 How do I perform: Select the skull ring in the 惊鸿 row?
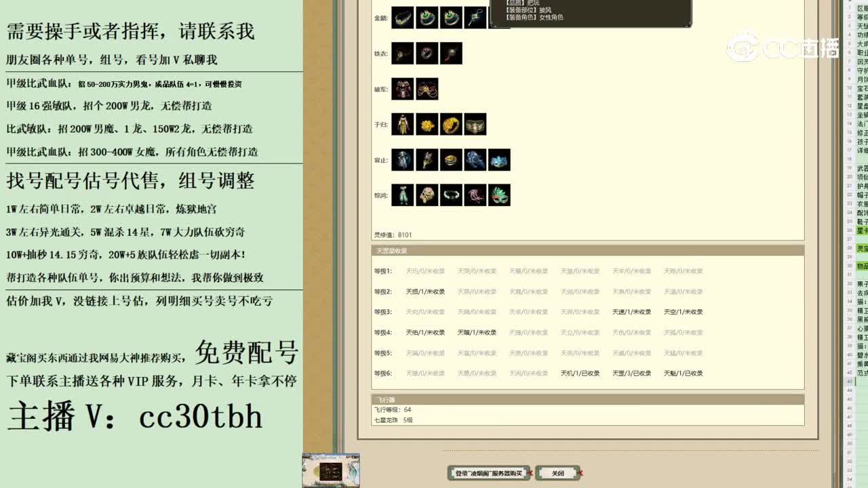coord(427,195)
